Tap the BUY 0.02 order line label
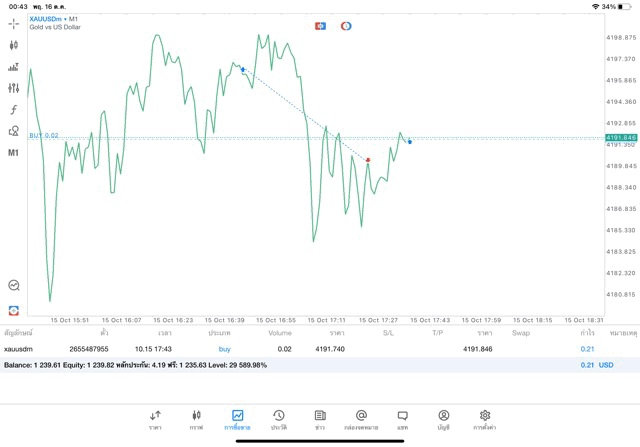The width and height of the screenshot is (640, 447). pos(44,136)
